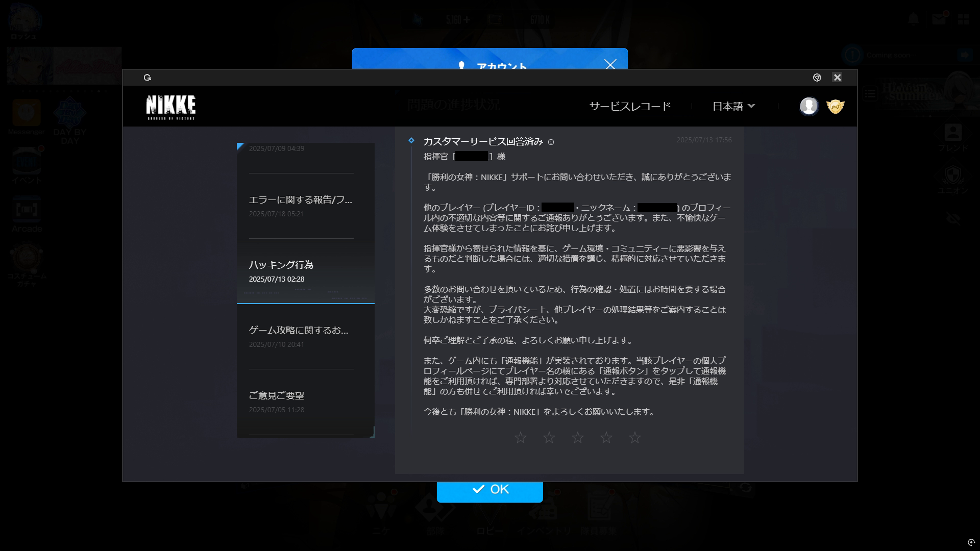Select the ハッキング行為 ticket
980x551 pixels.
(x=306, y=271)
